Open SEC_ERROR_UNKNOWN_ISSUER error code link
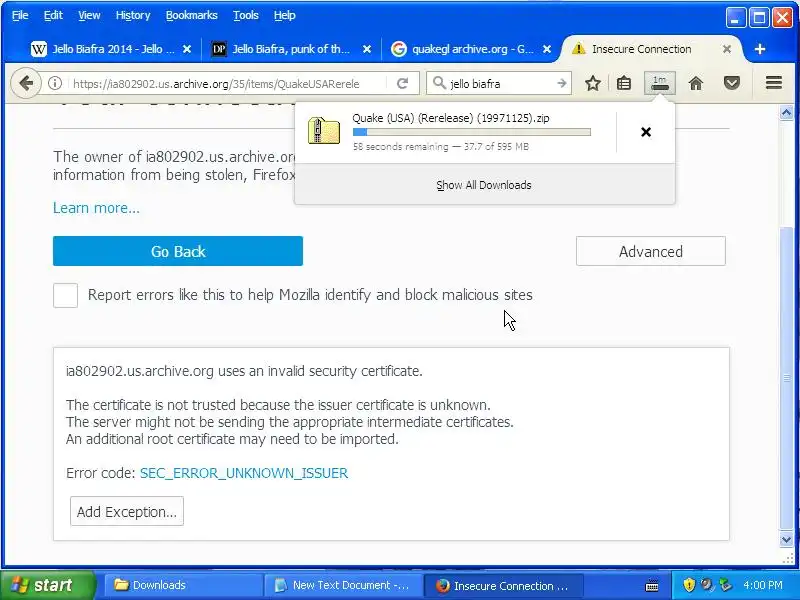The height and width of the screenshot is (600, 800). coord(244,473)
